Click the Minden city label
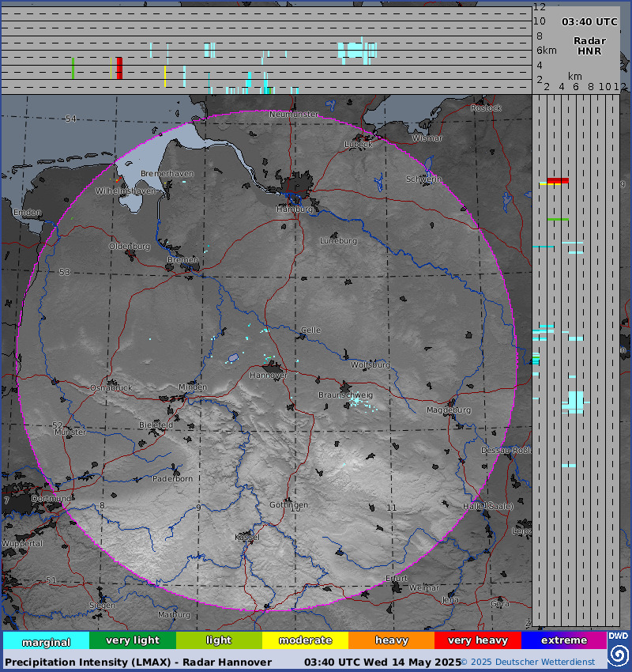This screenshot has height=672, width=632. pos(193,387)
